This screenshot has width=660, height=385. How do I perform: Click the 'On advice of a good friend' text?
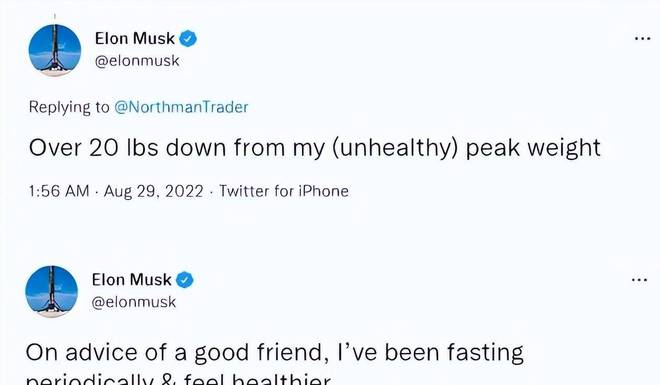[177, 353]
